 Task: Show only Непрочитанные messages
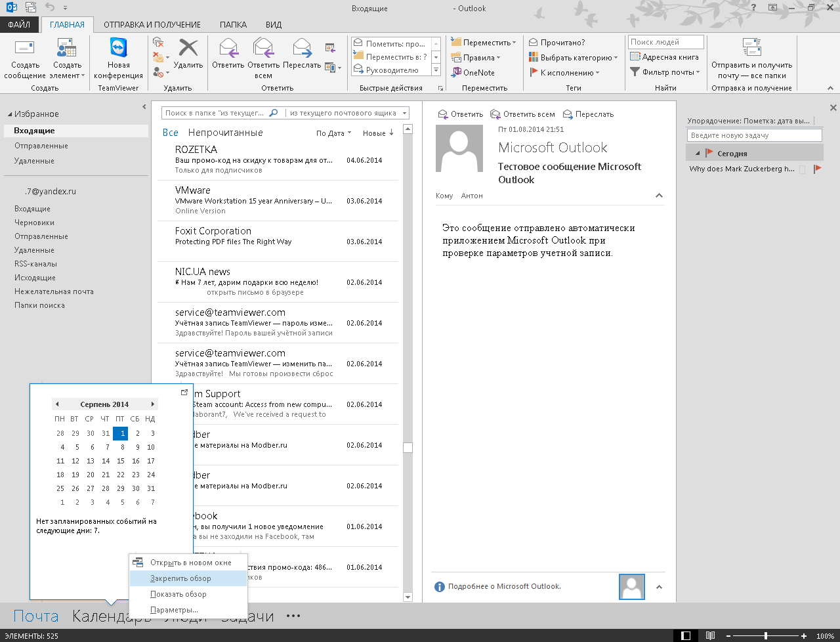[225, 133]
